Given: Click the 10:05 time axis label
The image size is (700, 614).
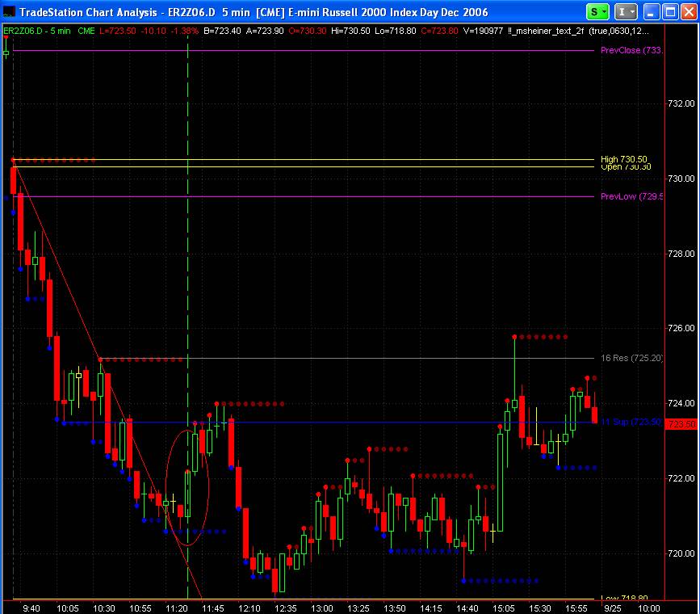Looking at the screenshot, I should click(67, 608).
